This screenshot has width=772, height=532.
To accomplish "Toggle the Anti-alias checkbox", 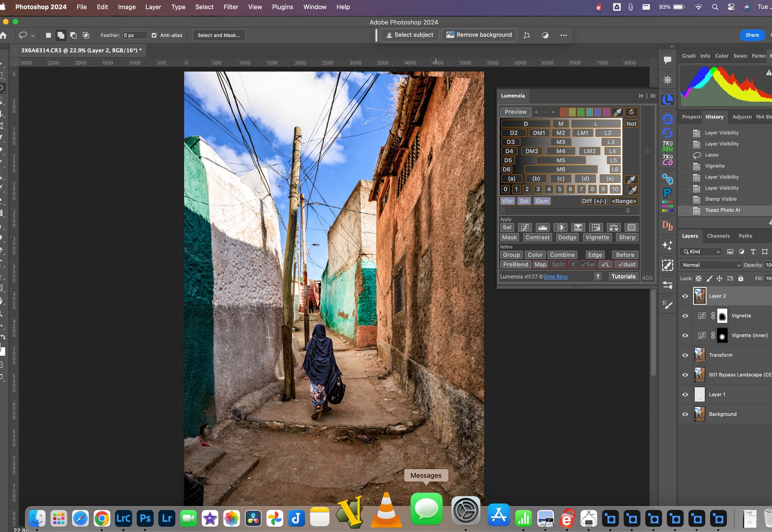I will (154, 35).
